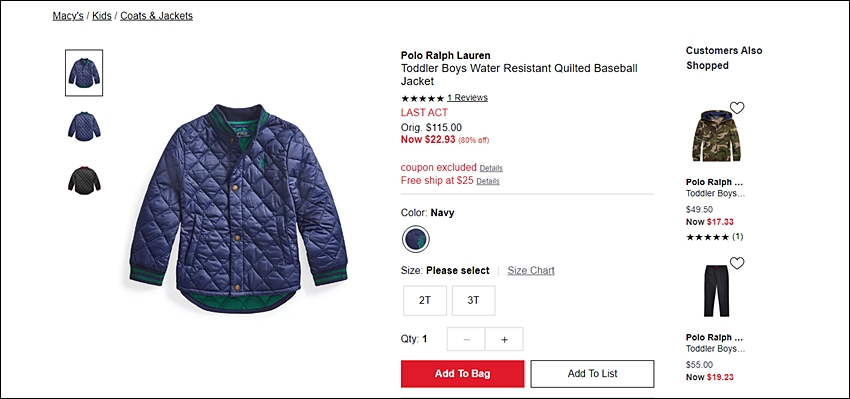Open the 1 Reviews link
Viewport: 850px width, 399px height.
pyautogui.click(x=467, y=98)
